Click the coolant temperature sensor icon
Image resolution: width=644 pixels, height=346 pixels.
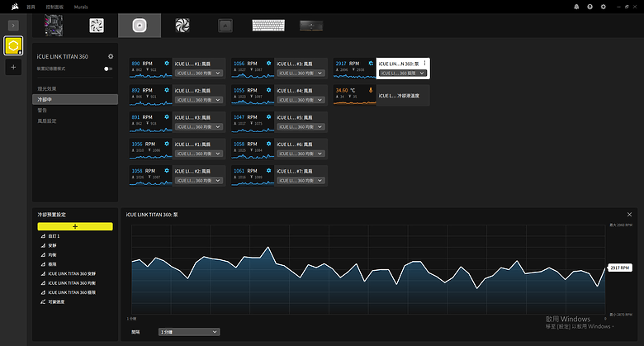370,90
